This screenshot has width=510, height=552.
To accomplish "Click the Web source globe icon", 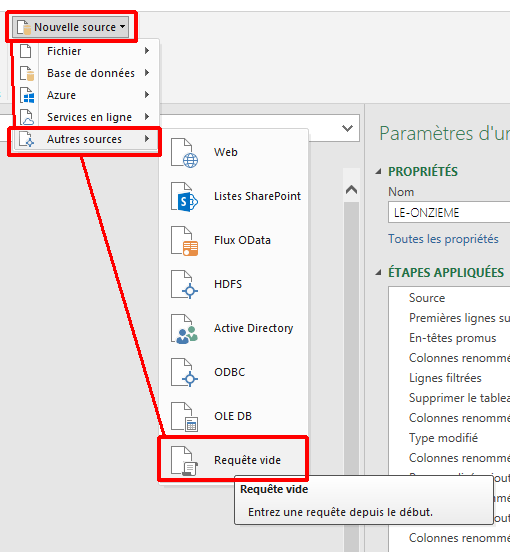I will pyautogui.click(x=184, y=153).
